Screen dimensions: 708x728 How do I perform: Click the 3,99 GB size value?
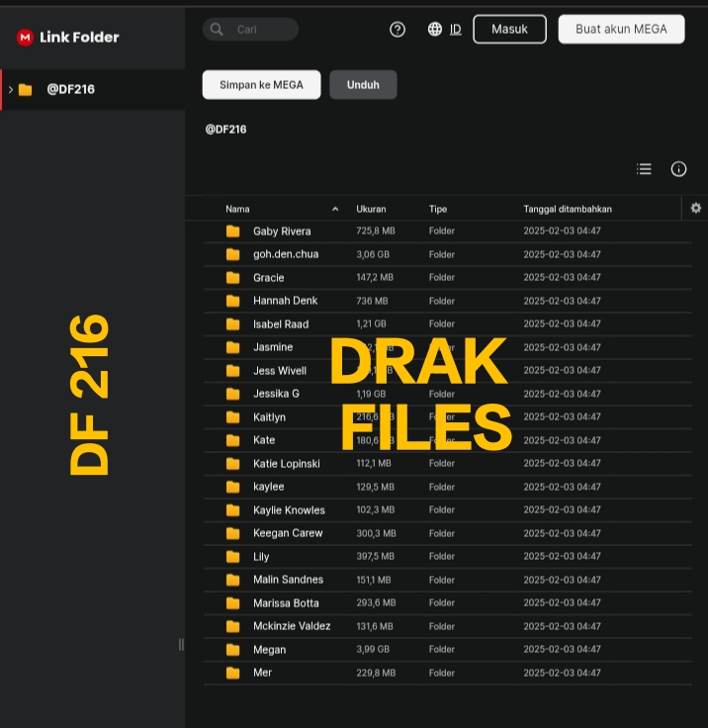point(373,649)
